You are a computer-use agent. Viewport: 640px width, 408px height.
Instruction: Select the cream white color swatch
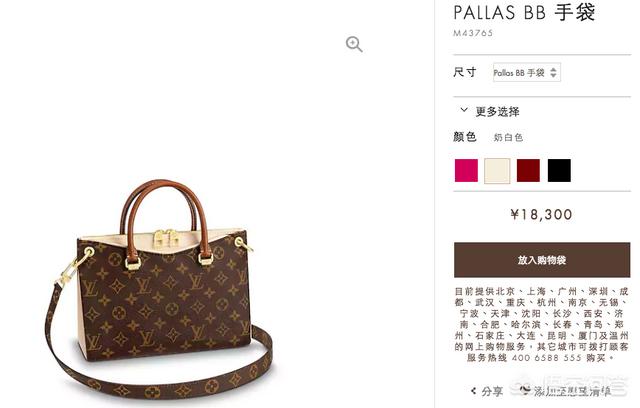click(x=497, y=171)
